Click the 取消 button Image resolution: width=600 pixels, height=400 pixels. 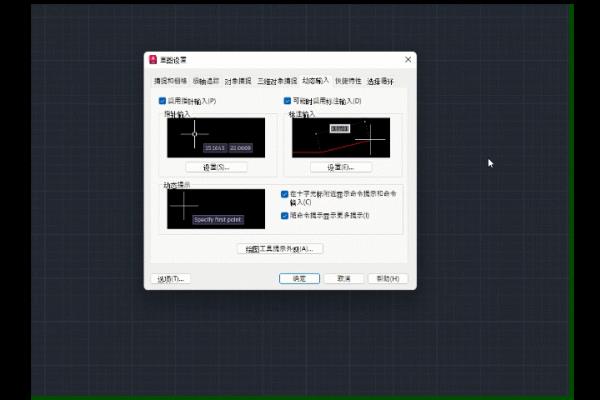(x=344, y=279)
